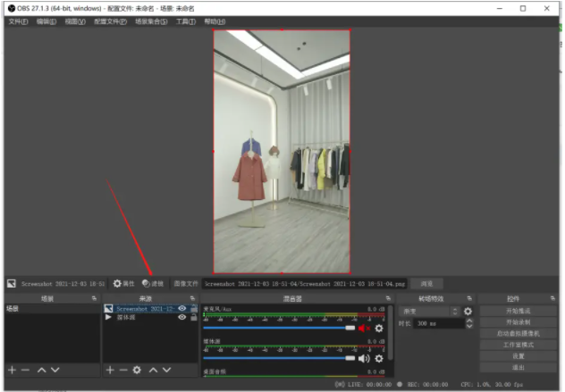
Task: Open 设置 settings button in controls
Action: [519, 356]
